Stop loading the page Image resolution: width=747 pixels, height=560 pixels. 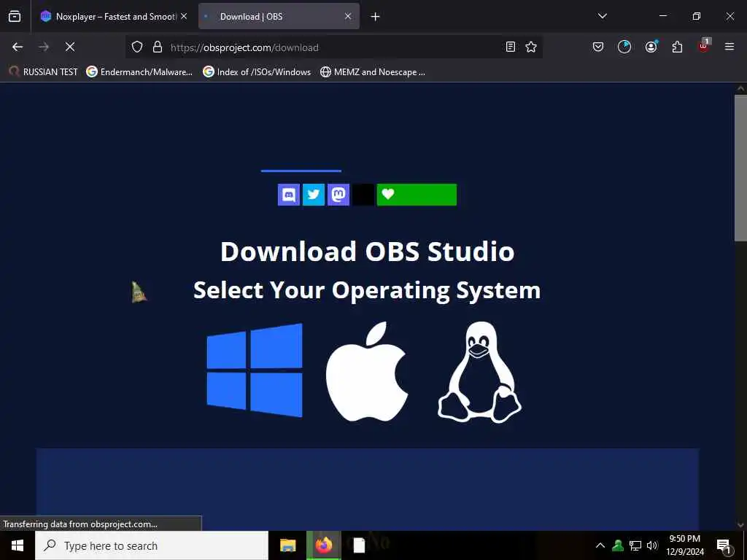[x=70, y=47]
